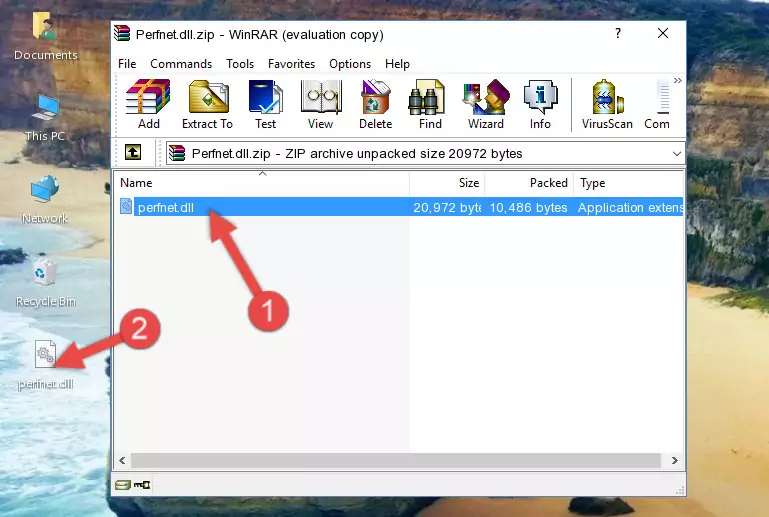Image resolution: width=769 pixels, height=517 pixels.
Task: Run the Test archive tool
Action: 265,104
